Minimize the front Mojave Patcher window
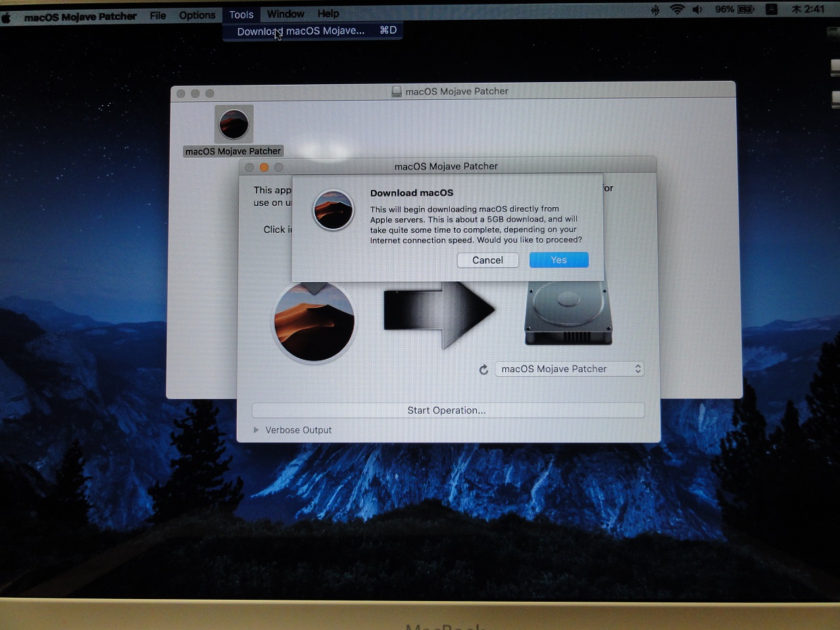The image size is (840, 630). pyautogui.click(x=264, y=167)
